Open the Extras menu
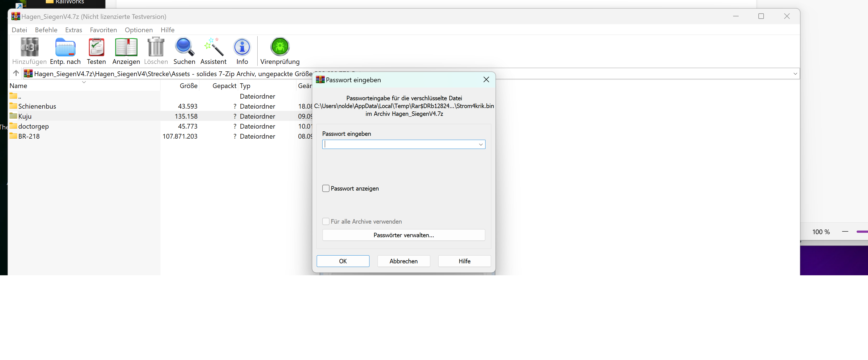The image size is (868, 360). (74, 30)
